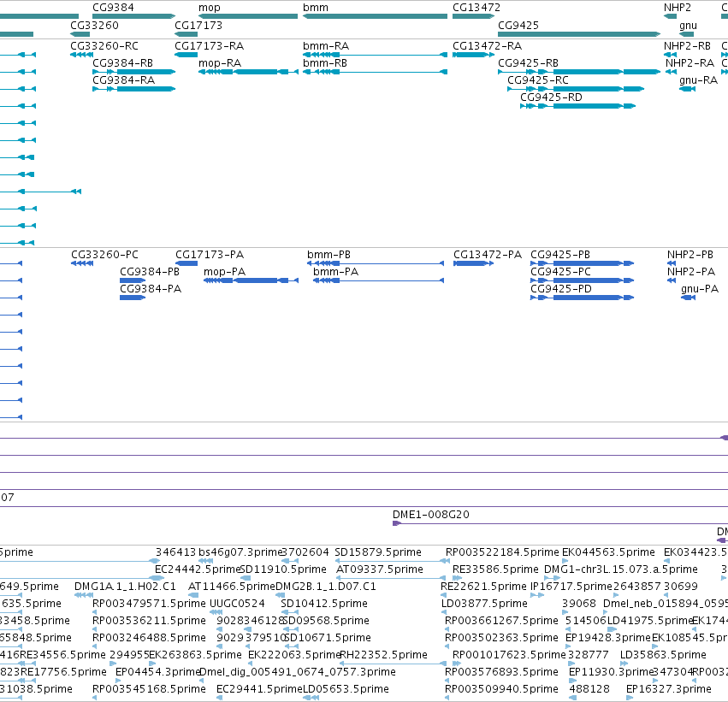Click EST DMG1A.1_1.H02.C1

tap(125, 587)
